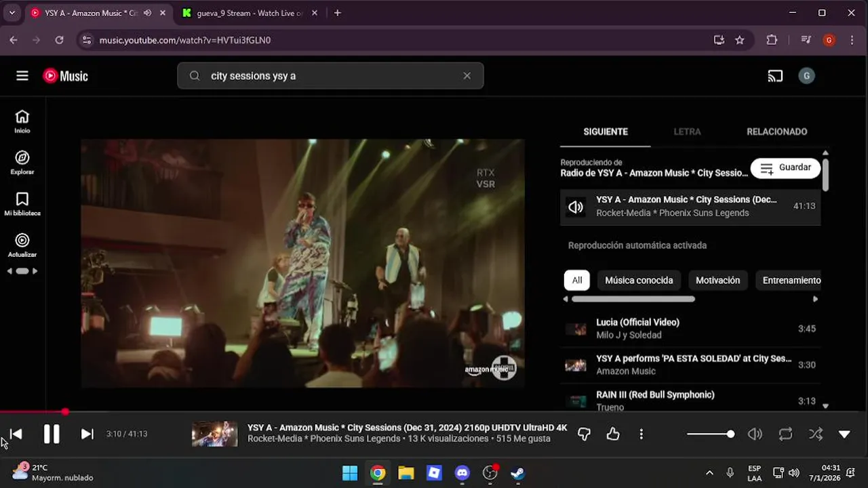Click the Guardar playlist button

(785, 168)
